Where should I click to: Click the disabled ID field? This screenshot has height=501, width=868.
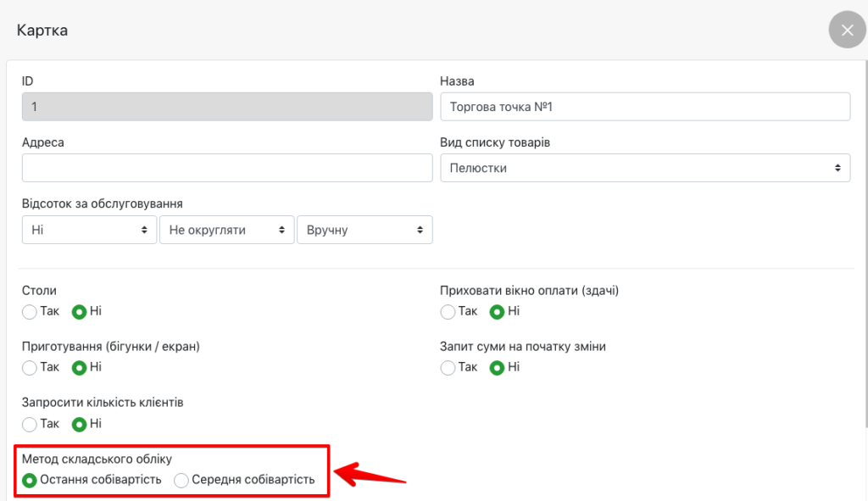pos(227,108)
